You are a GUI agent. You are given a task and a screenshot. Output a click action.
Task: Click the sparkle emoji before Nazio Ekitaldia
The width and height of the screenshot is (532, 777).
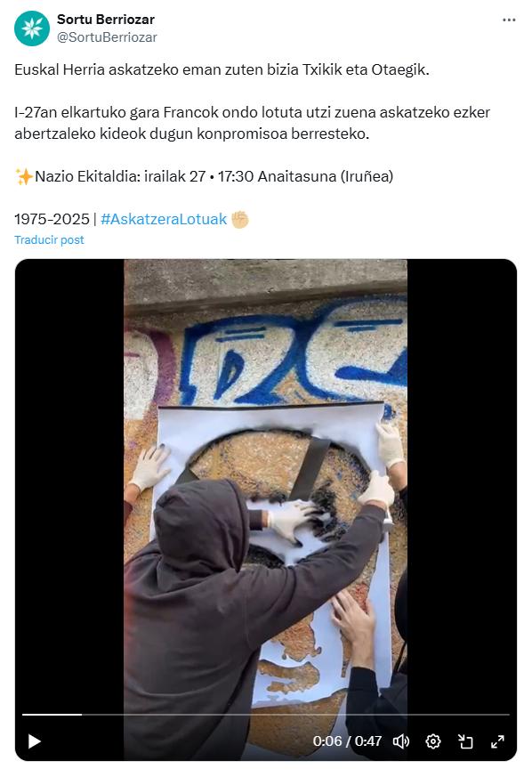pyautogui.click(x=24, y=176)
